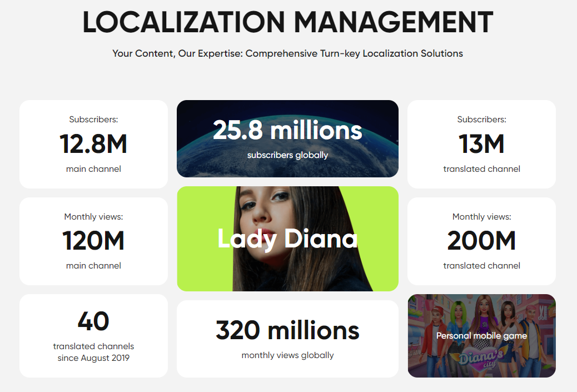Click 'monthly views globally' caption
577x392 pixels.
click(x=287, y=355)
